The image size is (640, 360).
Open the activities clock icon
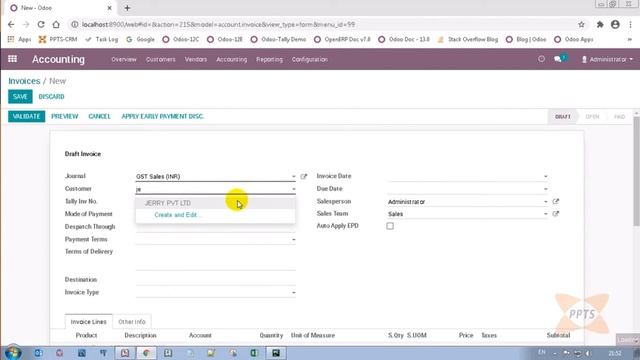[541, 59]
